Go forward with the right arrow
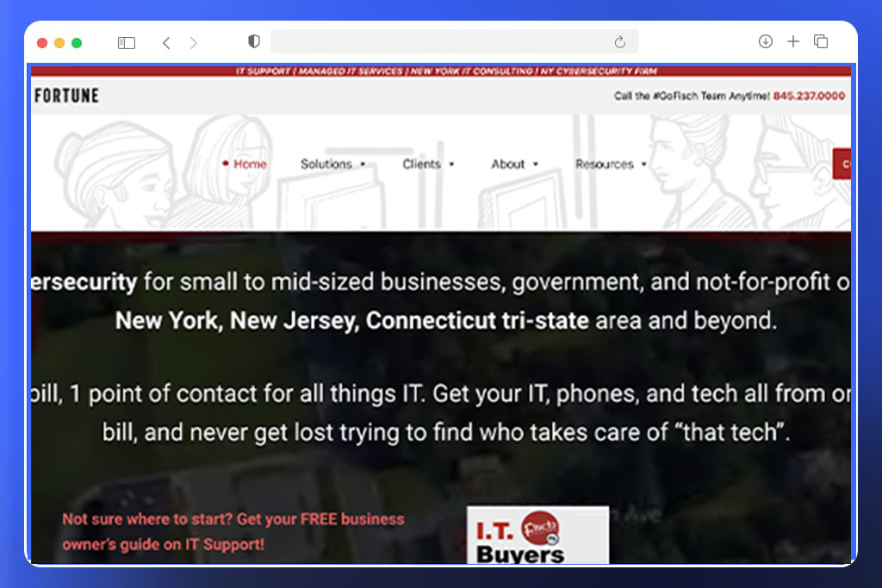 coord(194,43)
